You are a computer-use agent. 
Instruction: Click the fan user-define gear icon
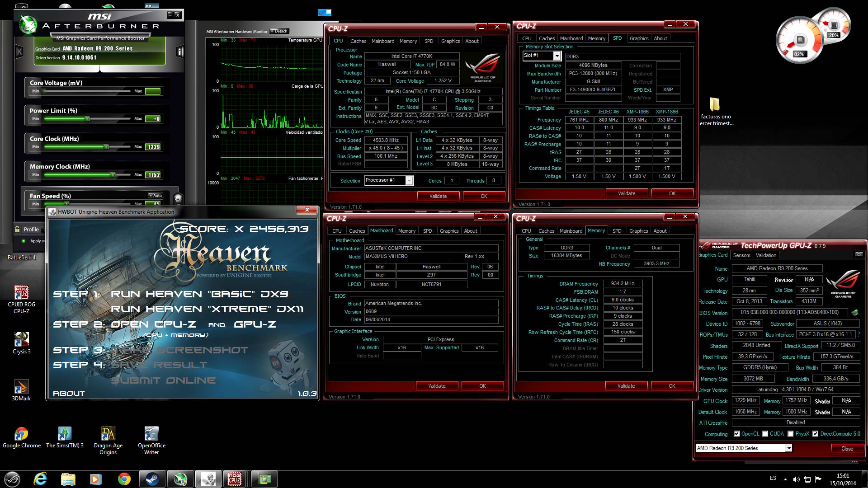pyautogui.click(x=178, y=198)
